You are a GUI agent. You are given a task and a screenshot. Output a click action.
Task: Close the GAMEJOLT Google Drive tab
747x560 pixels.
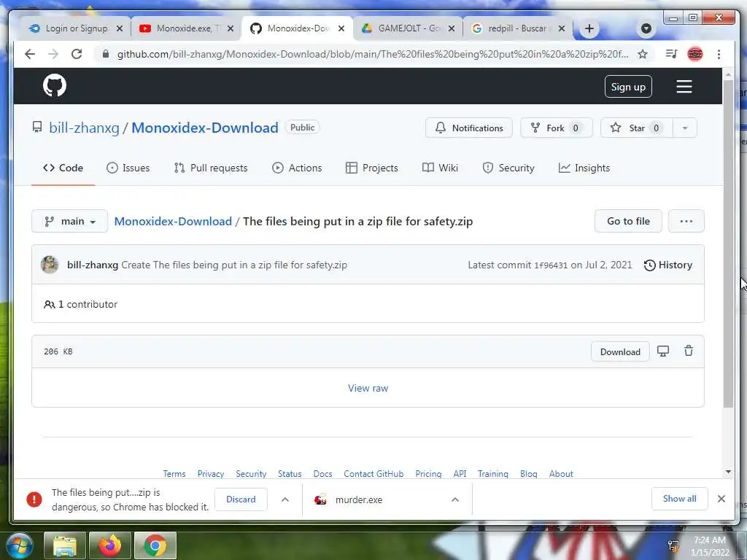click(452, 28)
